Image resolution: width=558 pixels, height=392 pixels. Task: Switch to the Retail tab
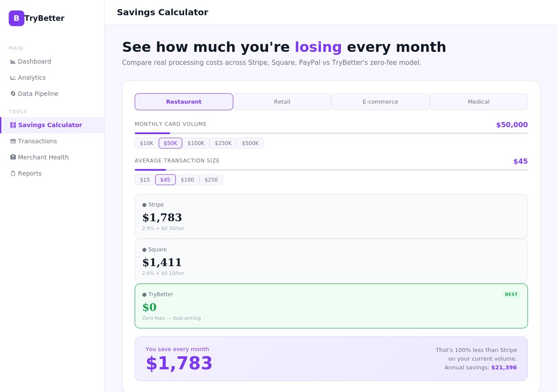point(282,101)
